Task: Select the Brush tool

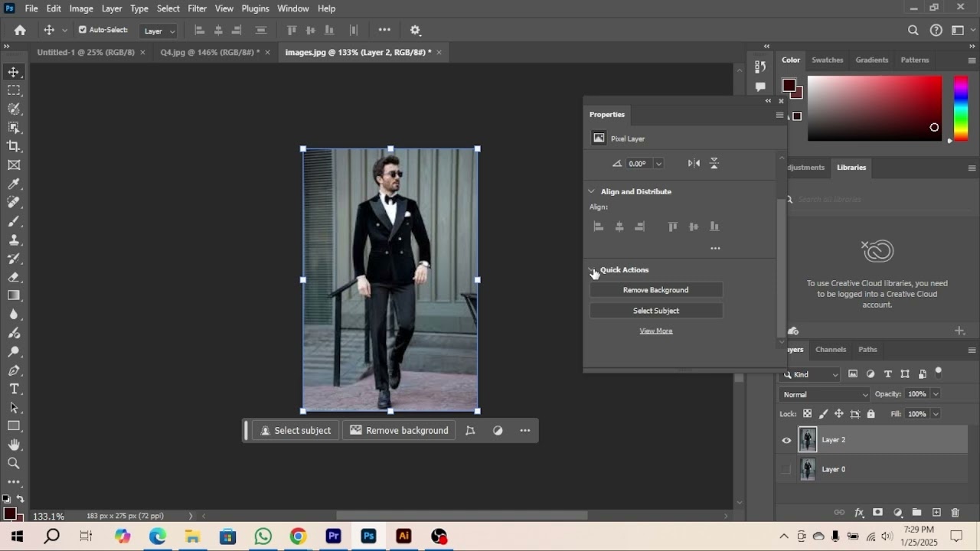Action: click(x=14, y=221)
